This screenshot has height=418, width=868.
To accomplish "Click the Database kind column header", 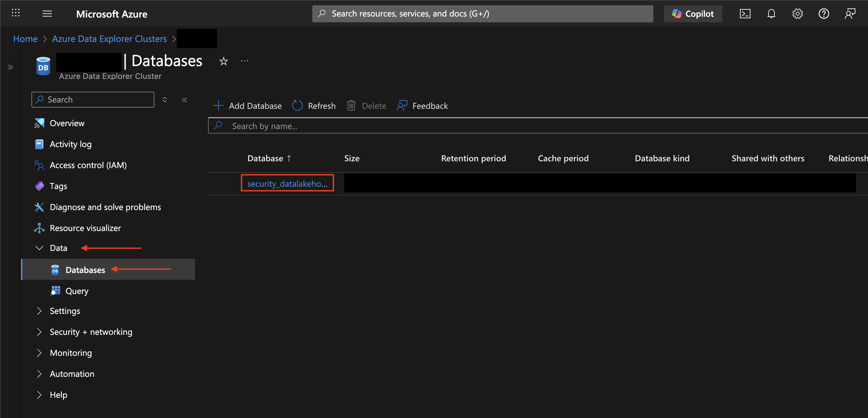I will click(662, 158).
